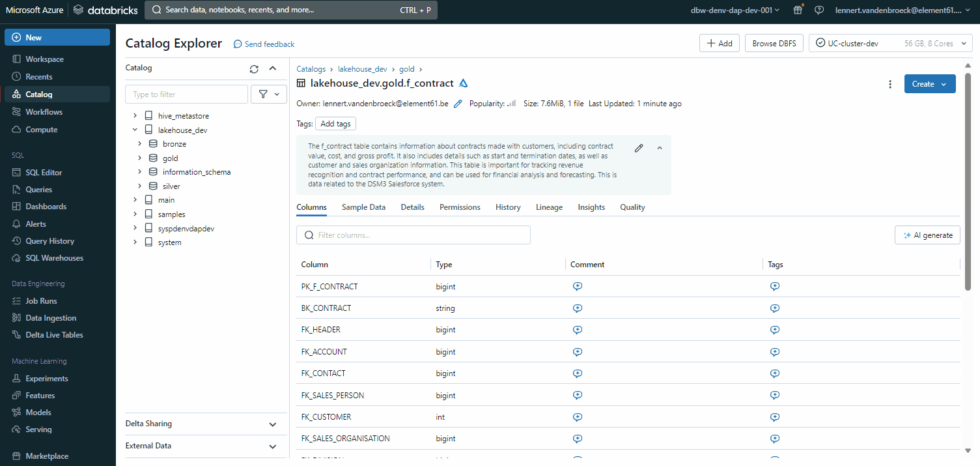This screenshot has height=466, width=980.
Task: Click the AI generate button
Action: tap(927, 235)
